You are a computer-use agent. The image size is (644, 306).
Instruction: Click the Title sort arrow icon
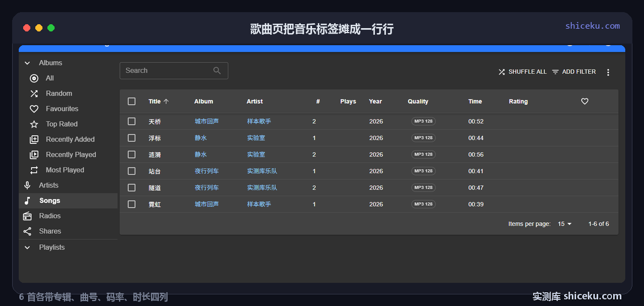pyautogui.click(x=166, y=101)
